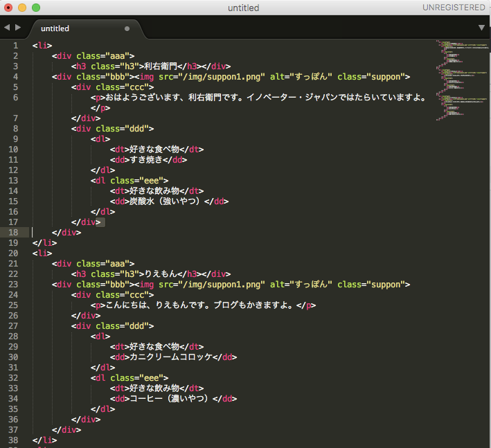This screenshot has width=491, height=448.
Task: Click the minimap code preview
Action: point(456,80)
